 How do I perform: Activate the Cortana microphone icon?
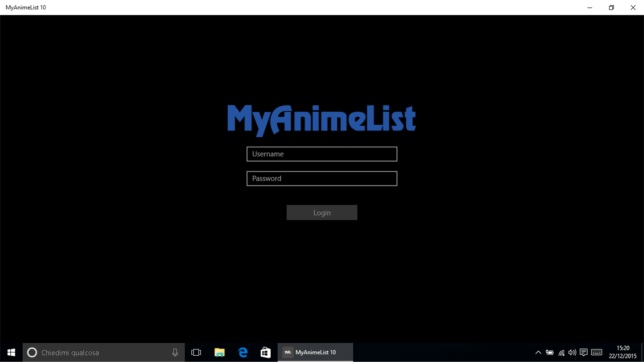point(175,353)
